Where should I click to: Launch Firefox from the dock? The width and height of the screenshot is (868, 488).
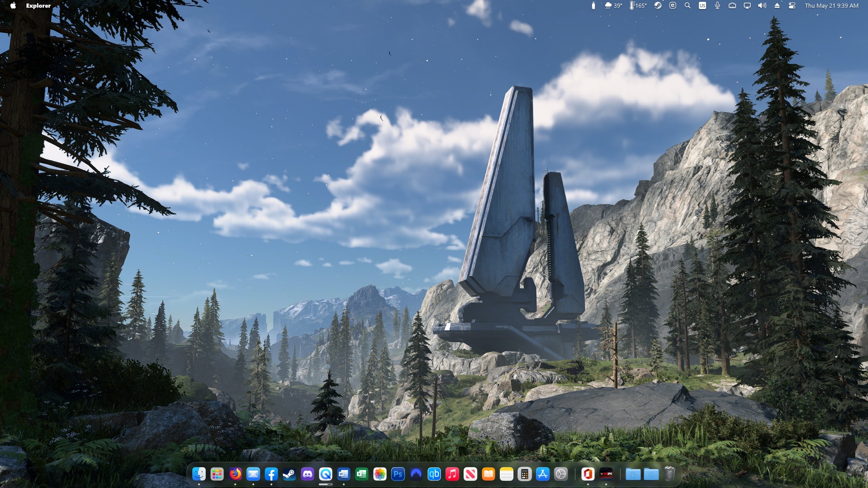tap(235, 474)
